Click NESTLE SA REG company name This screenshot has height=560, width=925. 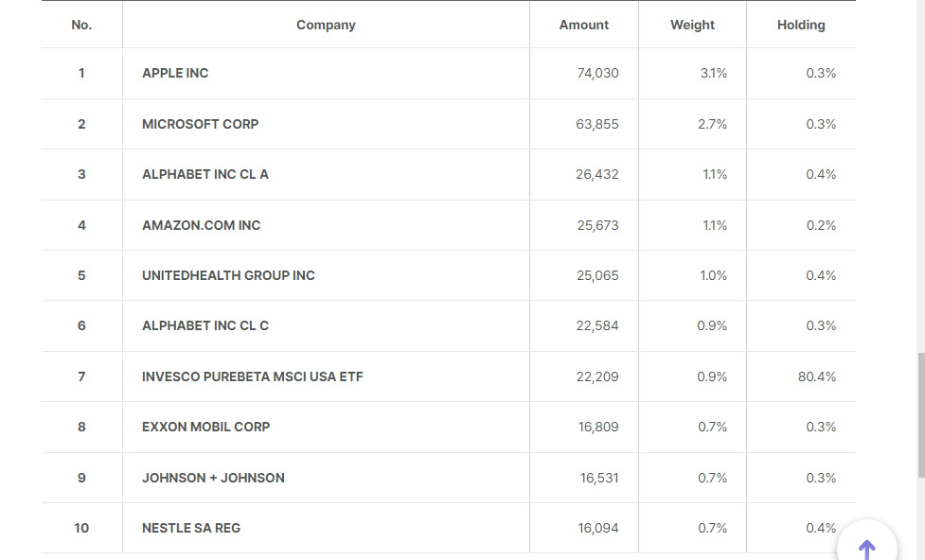point(190,529)
